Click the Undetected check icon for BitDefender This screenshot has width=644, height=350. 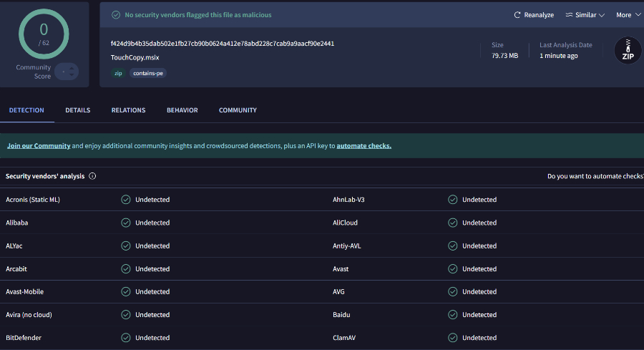click(x=126, y=338)
